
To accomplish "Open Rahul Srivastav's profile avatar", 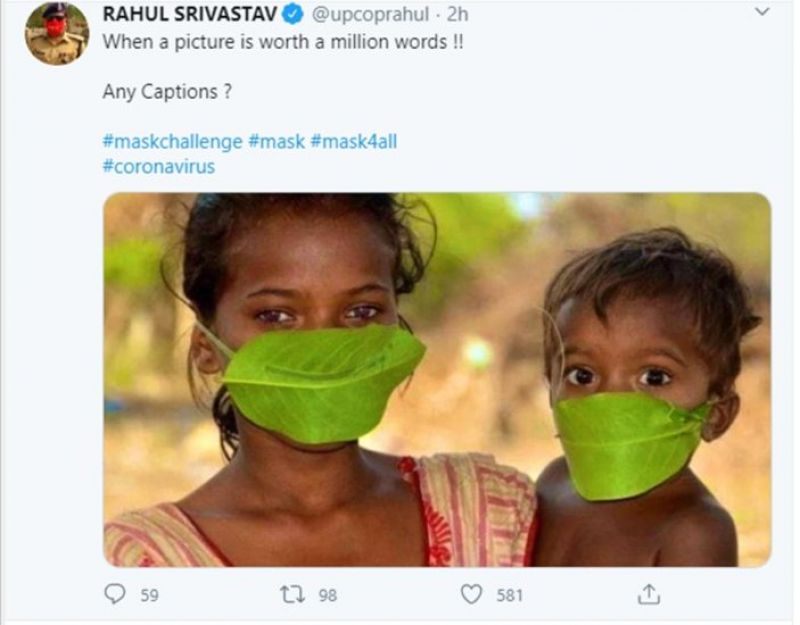I will 57,33.
